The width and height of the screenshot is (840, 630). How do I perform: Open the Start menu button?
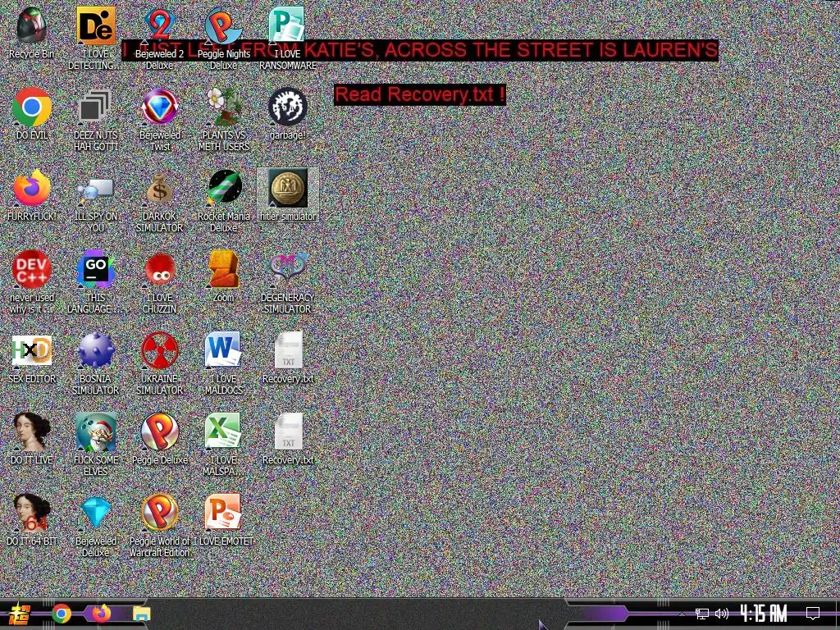tap(20, 614)
